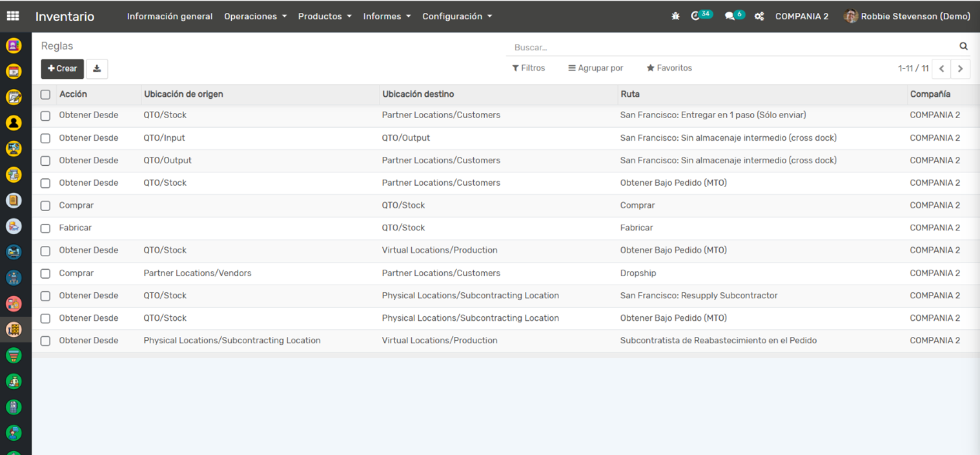Screen dimensions: 980x455
Task: Open the Filtros menu
Action: click(x=528, y=68)
